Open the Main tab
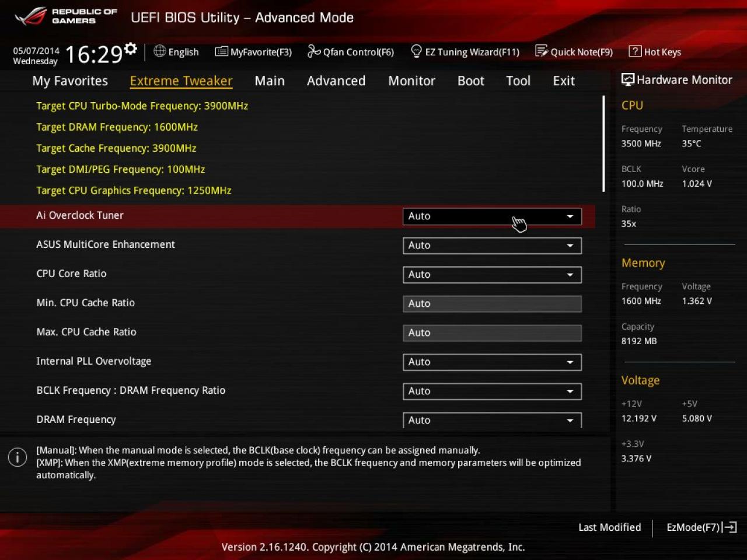Screen dimensions: 747x560 [270, 81]
